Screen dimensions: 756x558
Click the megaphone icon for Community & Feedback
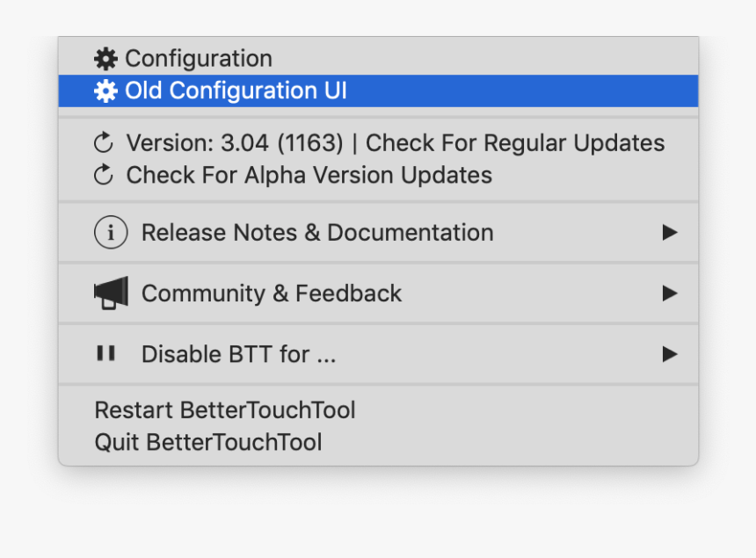pyautogui.click(x=111, y=293)
